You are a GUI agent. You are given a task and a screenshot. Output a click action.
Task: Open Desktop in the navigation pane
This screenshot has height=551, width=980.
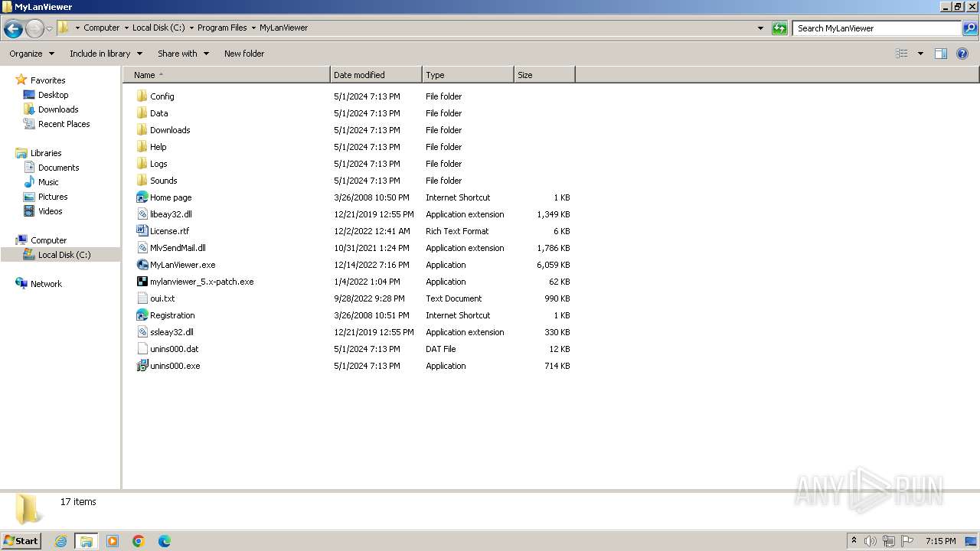tap(53, 95)
